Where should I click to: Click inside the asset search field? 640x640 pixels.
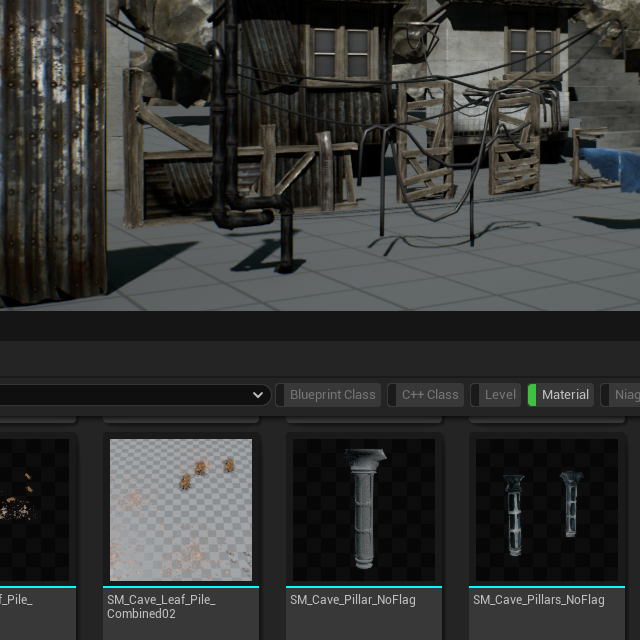pyautogui.click(x=120, y=395)
